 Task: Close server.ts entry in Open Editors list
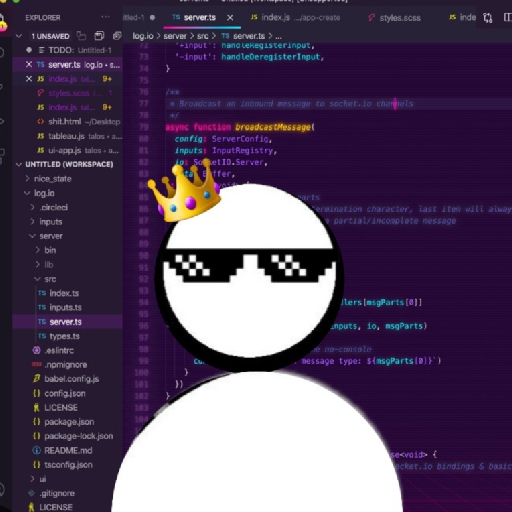29,64
